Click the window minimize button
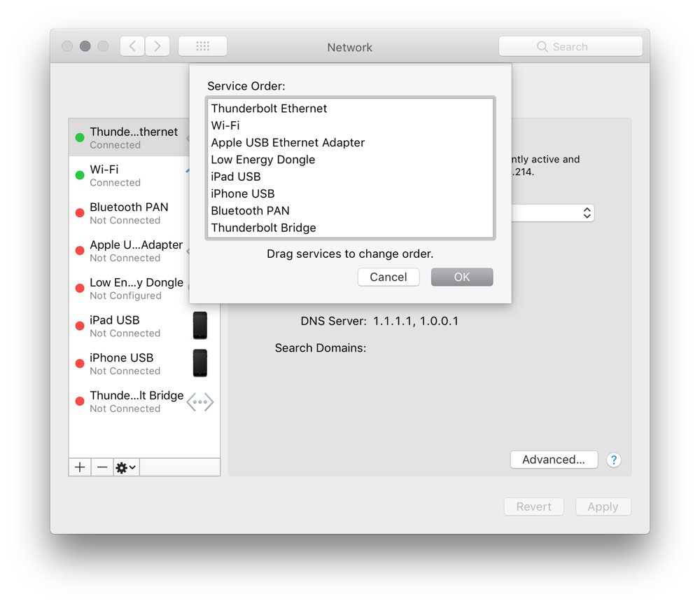 (85, 46)
